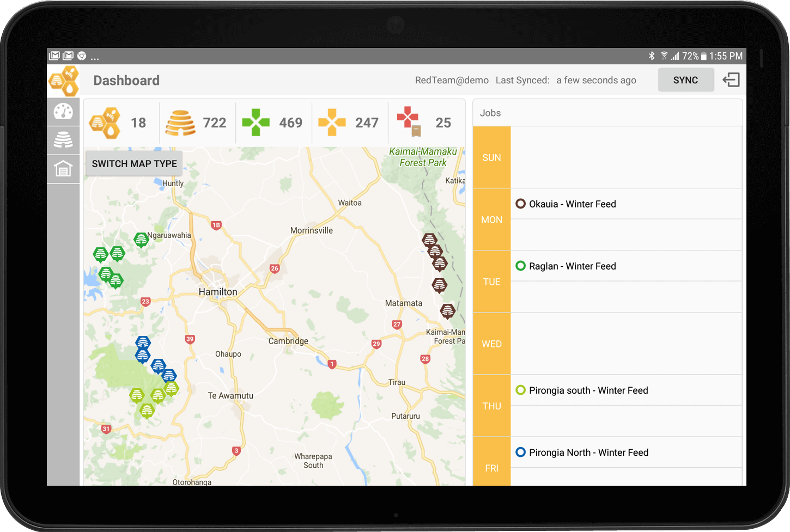Select the dashboard gauge icon in the sidebar

(63, 111)
